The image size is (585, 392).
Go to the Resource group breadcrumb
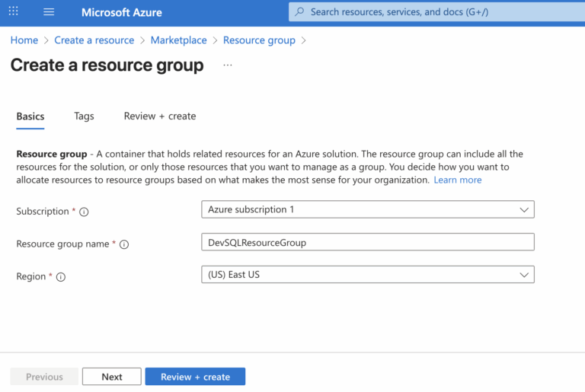tap(259, 40)
